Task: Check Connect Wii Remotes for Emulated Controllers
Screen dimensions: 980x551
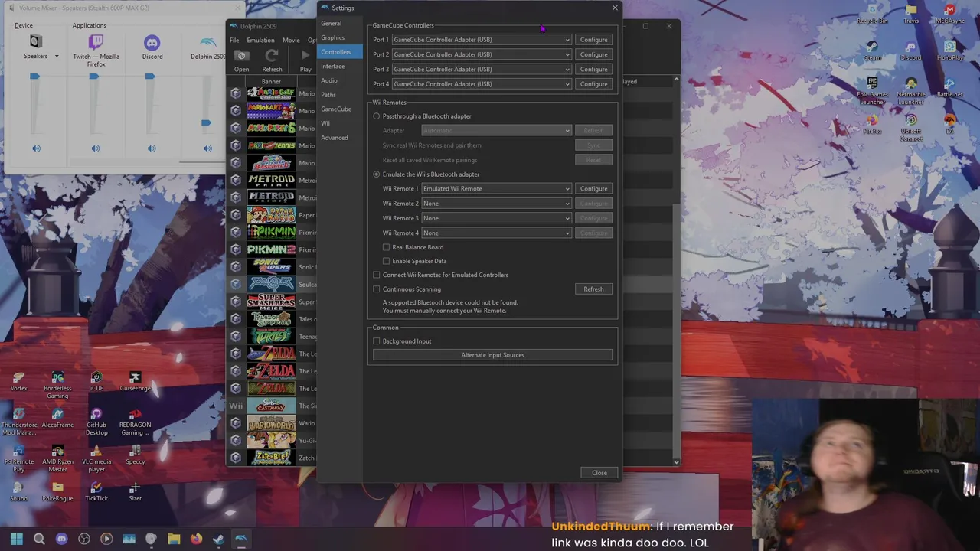Action: (x=377, y=275)
